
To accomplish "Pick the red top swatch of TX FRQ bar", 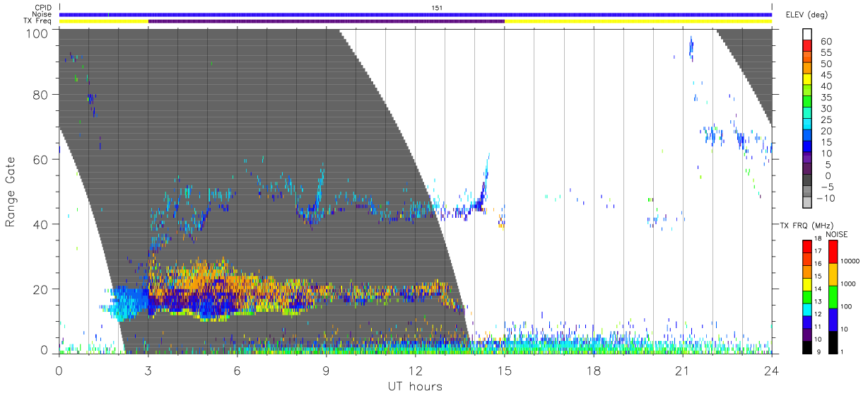I will 807,246.
